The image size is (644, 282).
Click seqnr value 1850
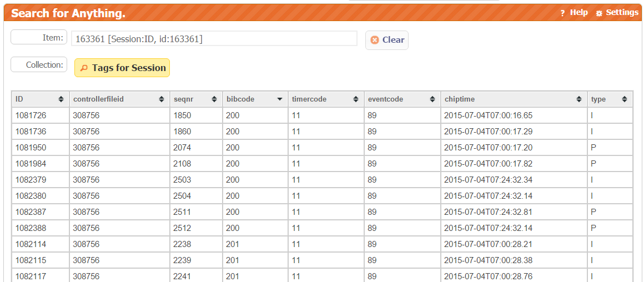(182, 115)
